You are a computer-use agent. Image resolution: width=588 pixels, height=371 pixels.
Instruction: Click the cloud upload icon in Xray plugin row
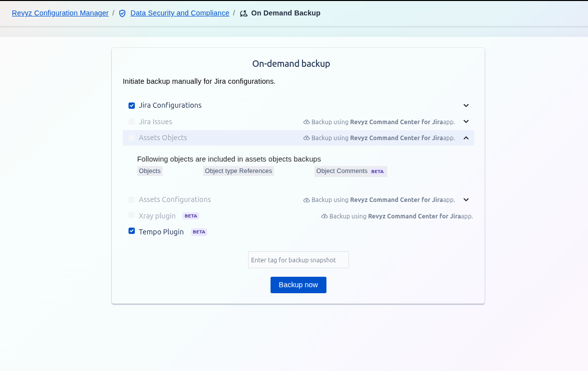coord(324,216)
